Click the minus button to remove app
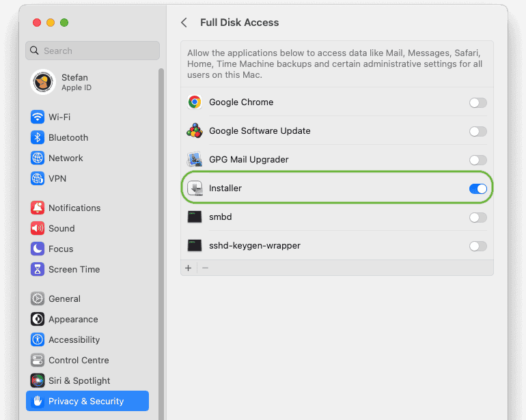Image resolution: width=526 pixels, height=420 pixels. (x=205, y=268)
